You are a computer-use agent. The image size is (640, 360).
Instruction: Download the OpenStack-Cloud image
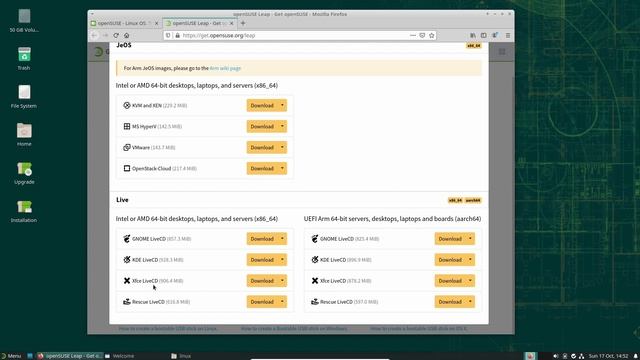[262, 169]
